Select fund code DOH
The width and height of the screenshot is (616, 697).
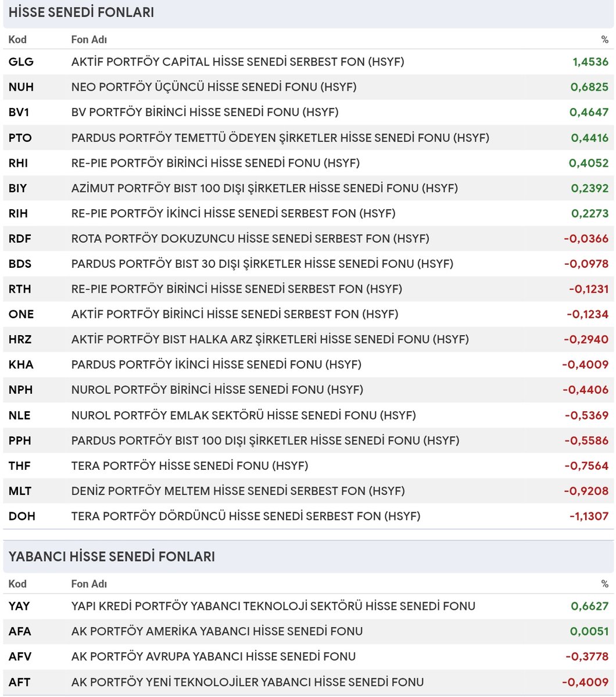tap(22, 516)
